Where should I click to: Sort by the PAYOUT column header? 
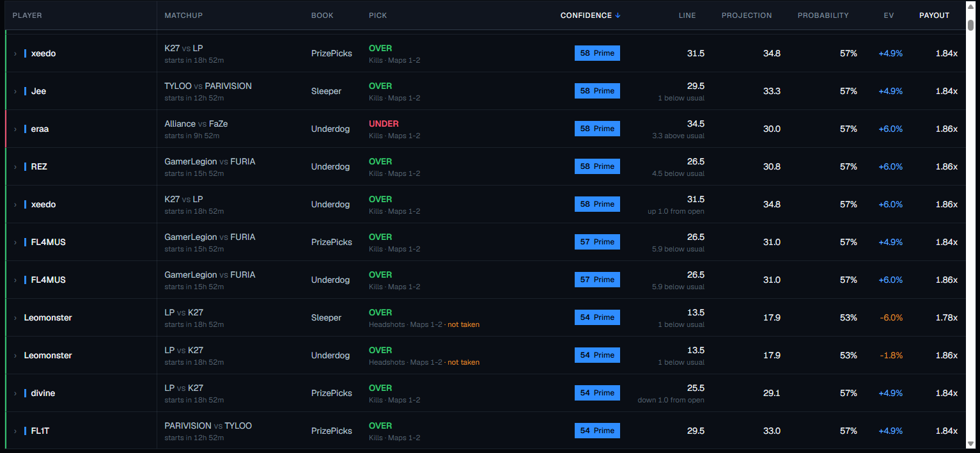point(935,15)
